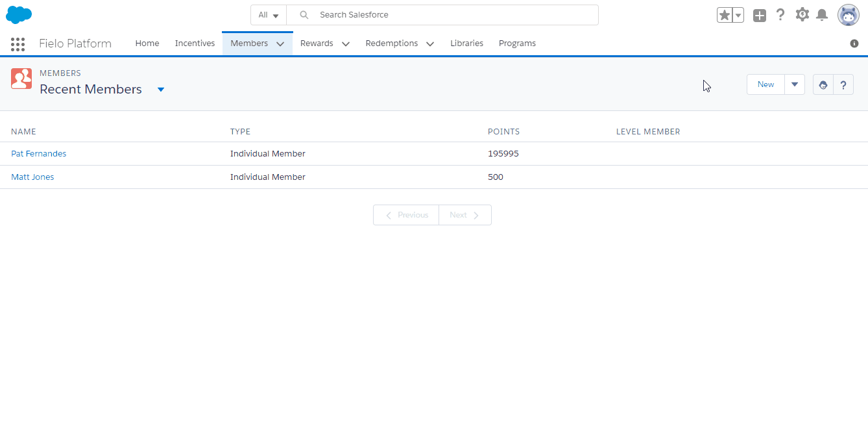The image size is (868, 426).
Task: Click the Members object icon
Action: [21, 79]
